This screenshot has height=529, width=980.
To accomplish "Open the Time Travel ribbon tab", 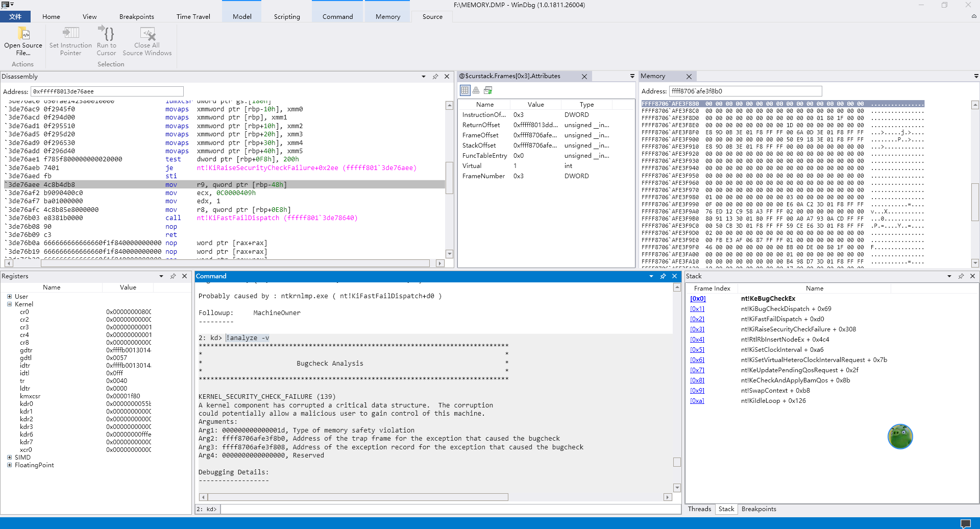I will [193, 17].
